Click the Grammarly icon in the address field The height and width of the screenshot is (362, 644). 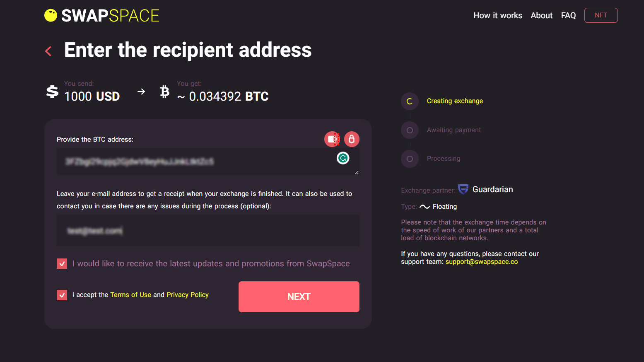tap(343, 158)
